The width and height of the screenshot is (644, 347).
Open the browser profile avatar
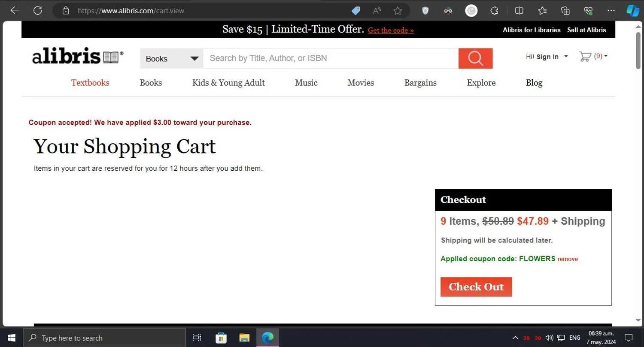(x=471, y=11)
